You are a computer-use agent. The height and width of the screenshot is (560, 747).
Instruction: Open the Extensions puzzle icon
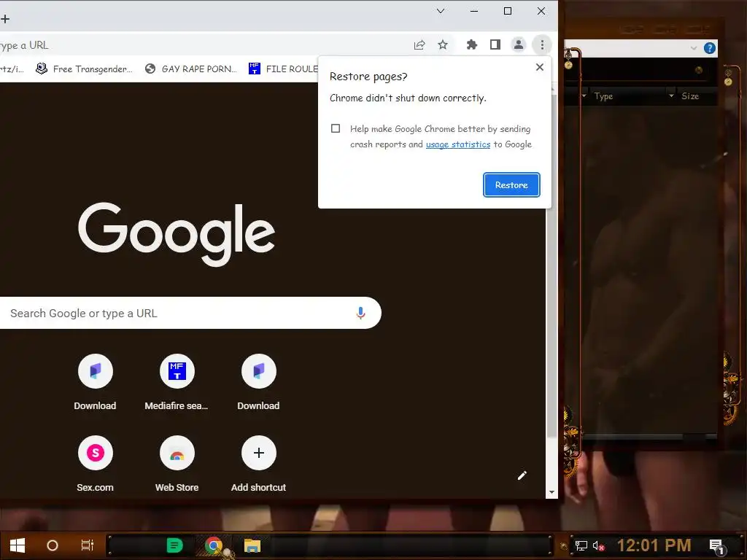(x=472, y=44)
